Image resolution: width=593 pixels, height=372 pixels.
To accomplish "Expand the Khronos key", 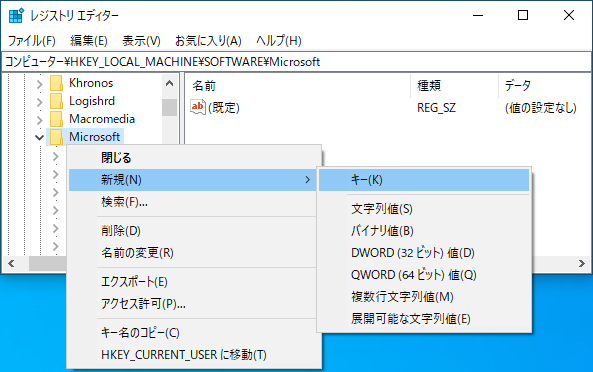I will pyautogui.click(x=40, y=84).
